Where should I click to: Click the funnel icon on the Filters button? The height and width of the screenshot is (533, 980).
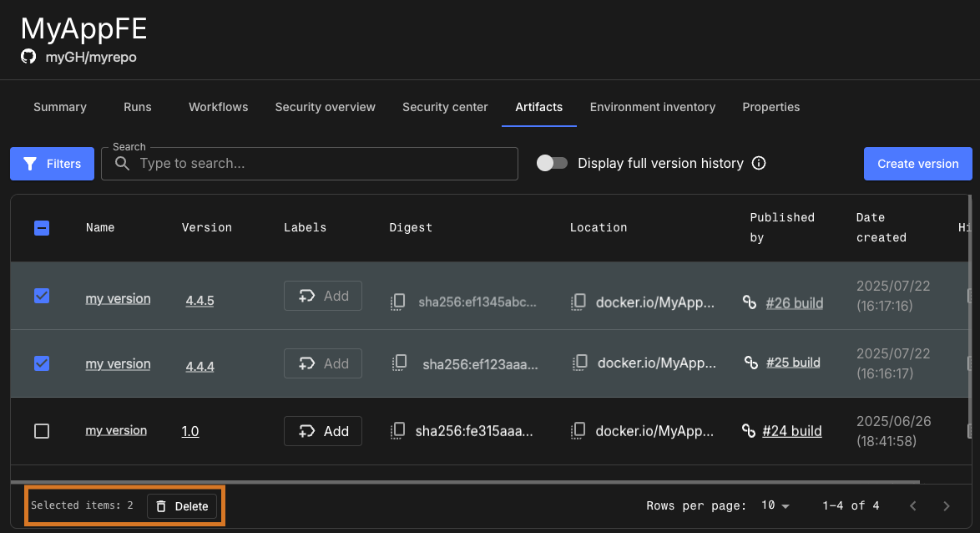(30, 164)
